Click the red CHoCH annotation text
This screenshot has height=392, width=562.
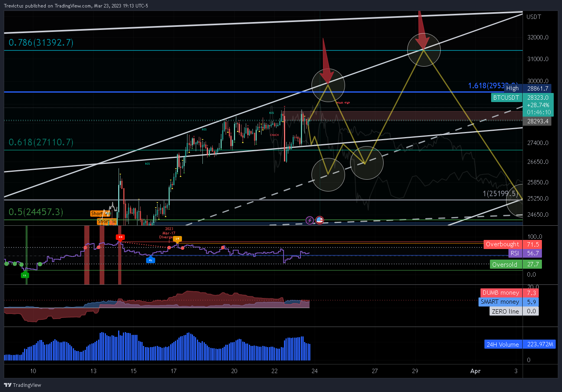(274, 135)
